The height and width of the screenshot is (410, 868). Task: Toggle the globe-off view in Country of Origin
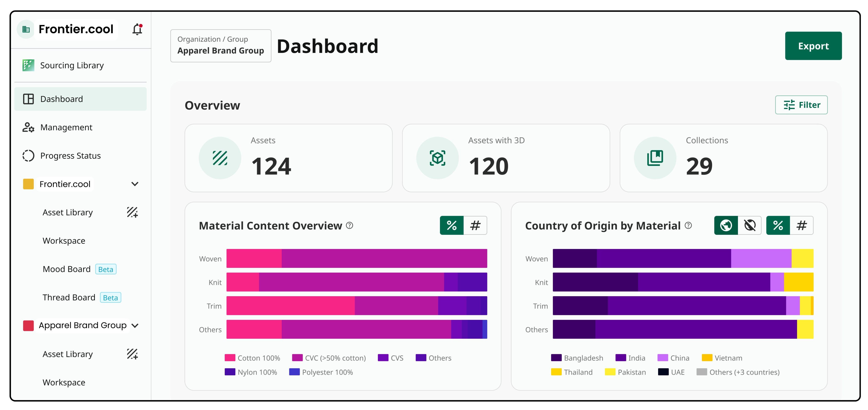(750, 225)
